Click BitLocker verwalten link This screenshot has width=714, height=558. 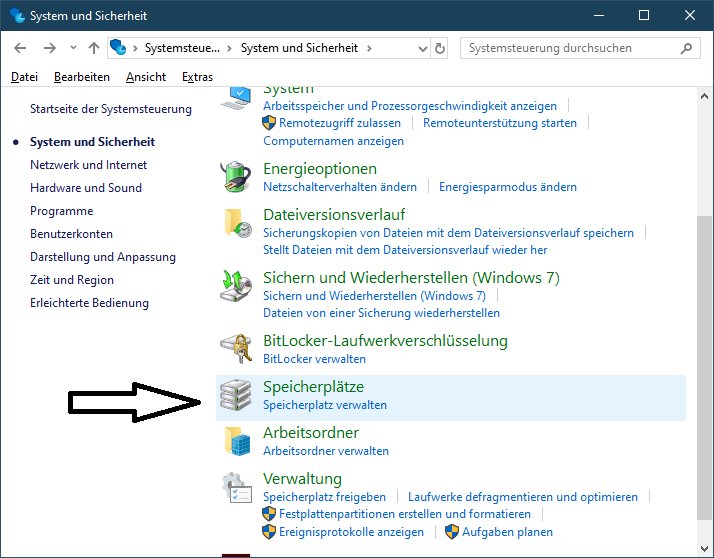pos(314,359)
